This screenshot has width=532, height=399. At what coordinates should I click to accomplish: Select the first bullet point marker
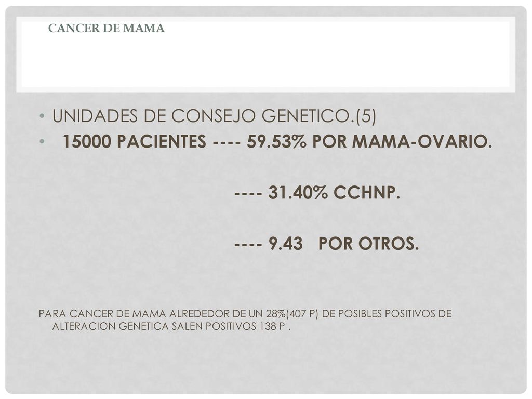(x=42, y=116)
